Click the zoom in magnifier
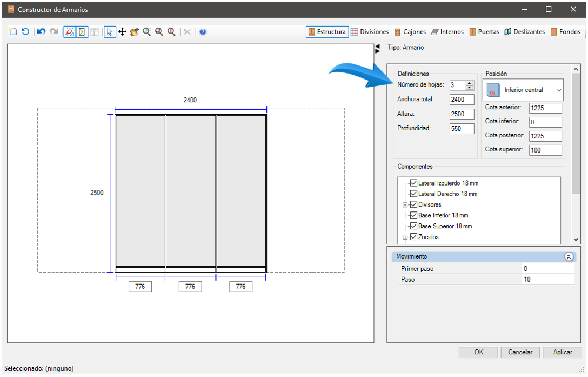 click(146, 32)
